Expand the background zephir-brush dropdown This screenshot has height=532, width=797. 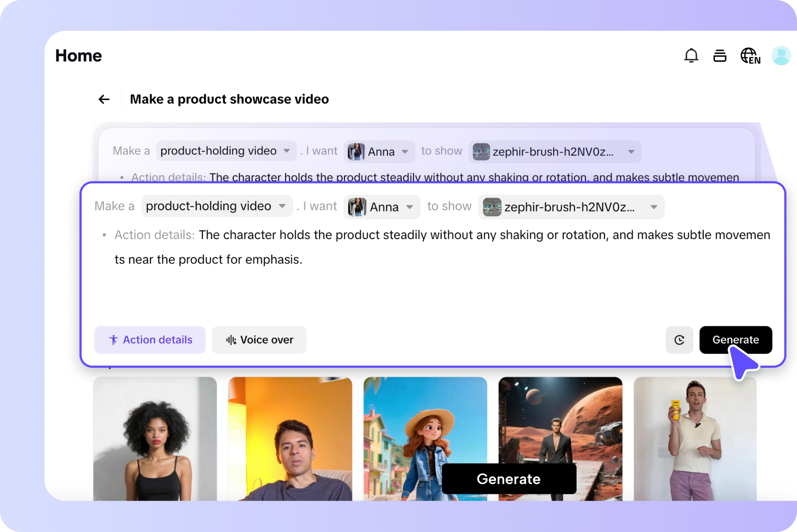555,152
